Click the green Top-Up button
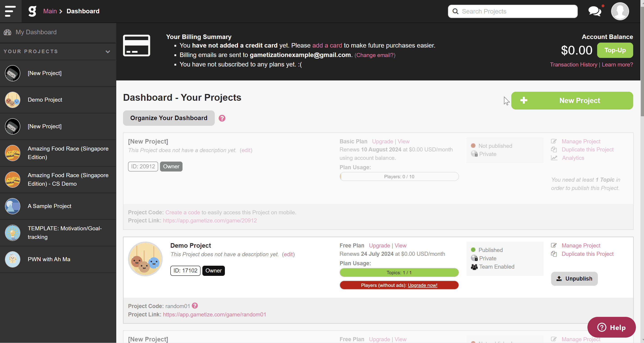This screenshot has width=644, height=343. [615, 50]
